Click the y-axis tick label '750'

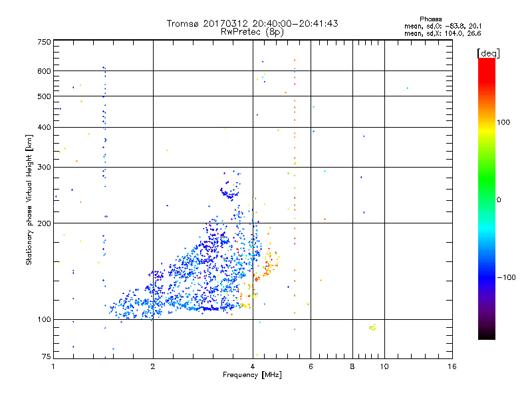44,42
